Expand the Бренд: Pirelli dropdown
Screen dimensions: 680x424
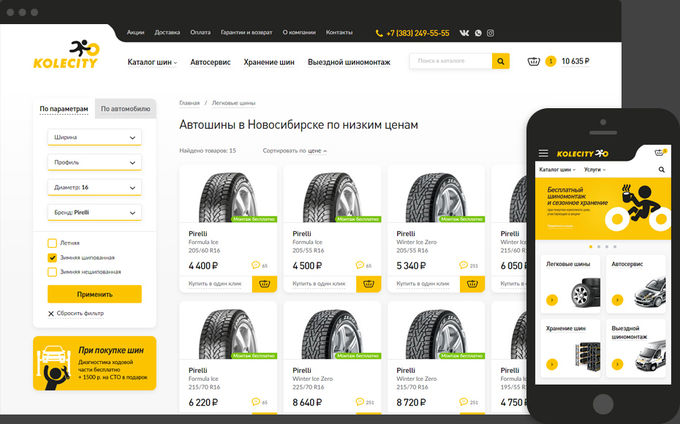coord(94,213)
